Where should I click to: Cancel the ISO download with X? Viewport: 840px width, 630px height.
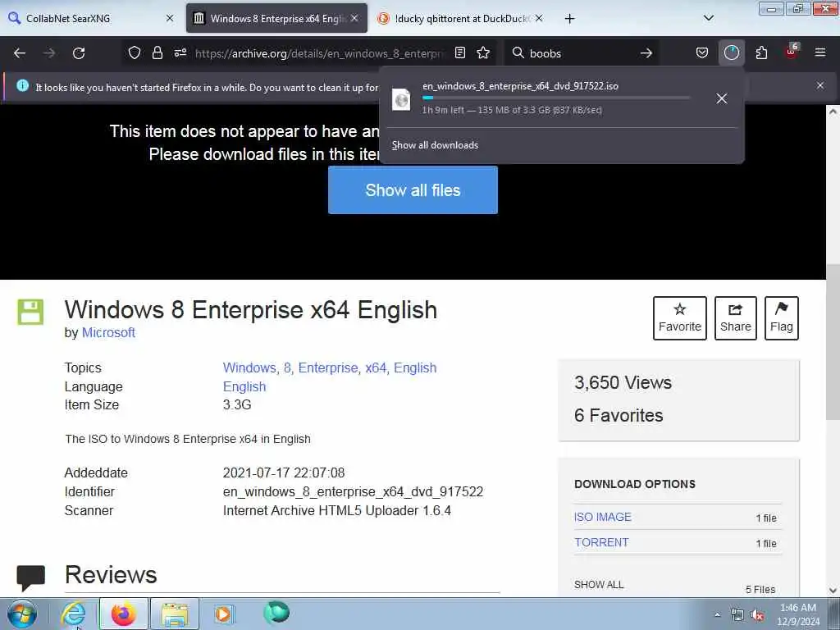click(722, 98)
